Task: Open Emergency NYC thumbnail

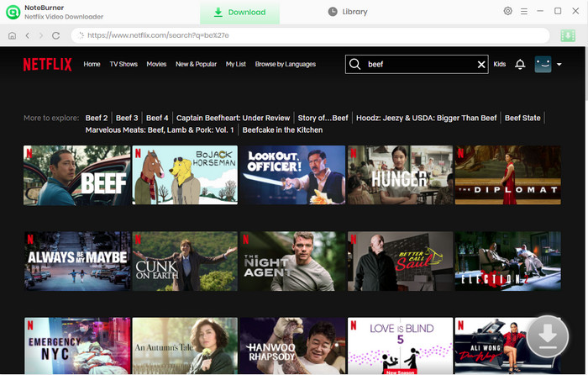Action: pos(77,346)
